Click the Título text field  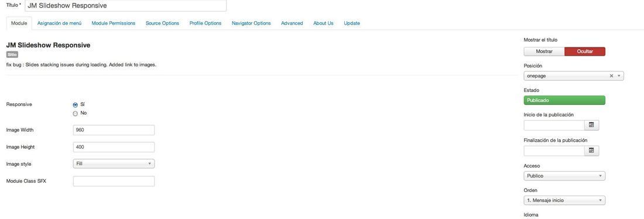click(x=125, y=6)
